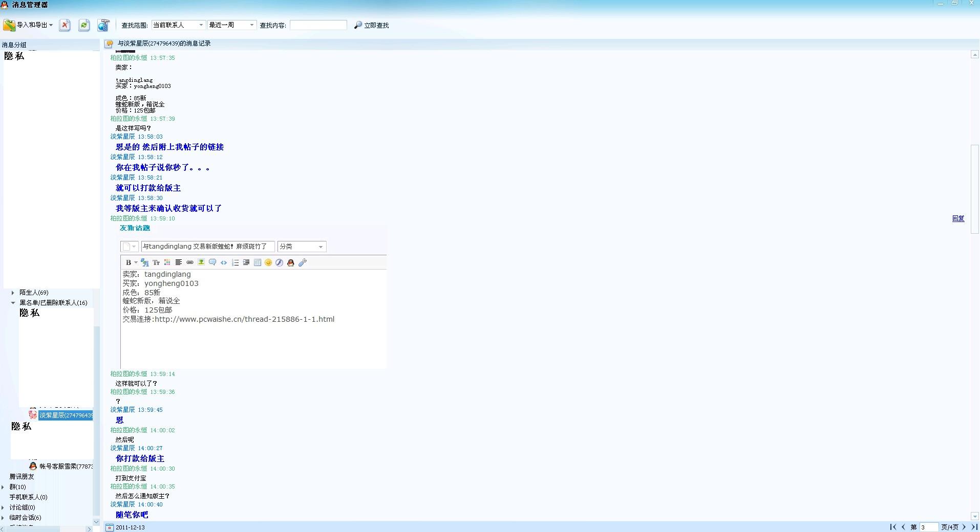The width and height of the screenshot is (980, 532).
Task: Click the message 你在我帖子说你秒了。。。
Action: [163, 168]
